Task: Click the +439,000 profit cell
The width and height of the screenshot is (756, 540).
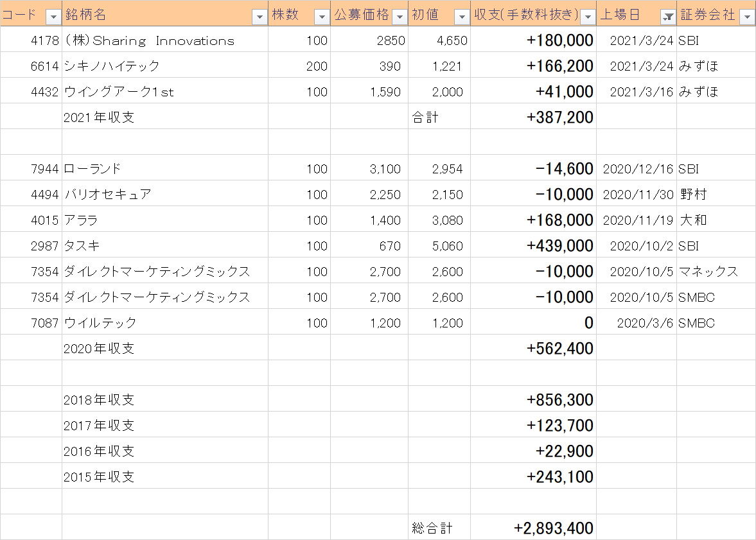Action: 533,245
